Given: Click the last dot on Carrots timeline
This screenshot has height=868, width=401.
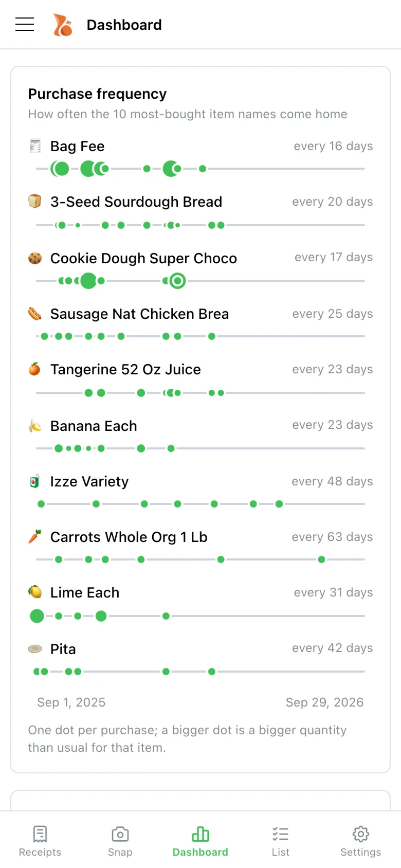Looking at the screenshot, I should [x=321, y=559].
